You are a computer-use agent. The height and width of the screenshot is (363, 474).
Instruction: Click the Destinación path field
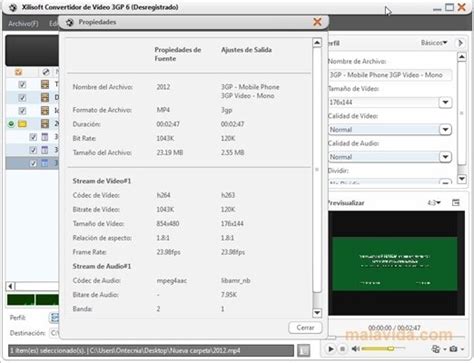54,333
